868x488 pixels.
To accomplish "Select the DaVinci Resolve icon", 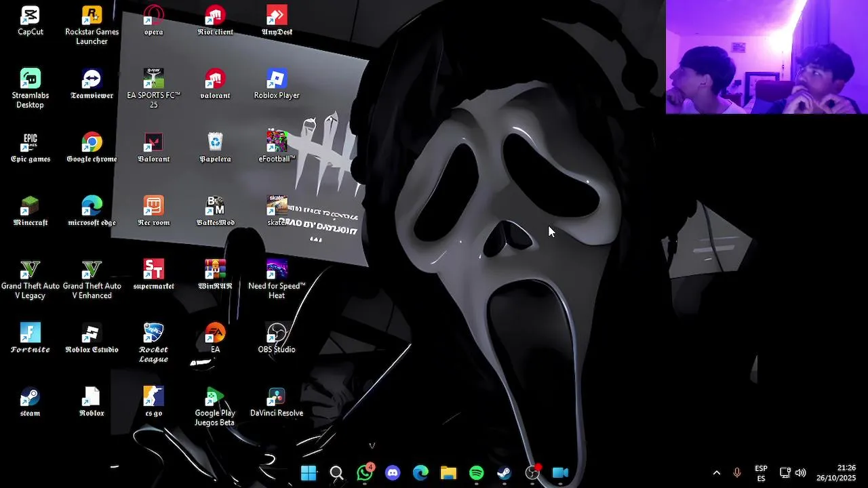I will (x=277, y=403).
